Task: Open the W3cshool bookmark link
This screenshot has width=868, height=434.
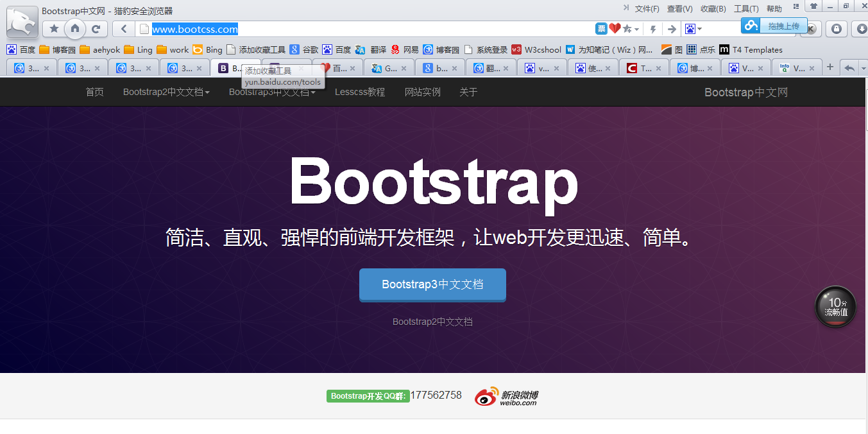Action: point(541,49)
